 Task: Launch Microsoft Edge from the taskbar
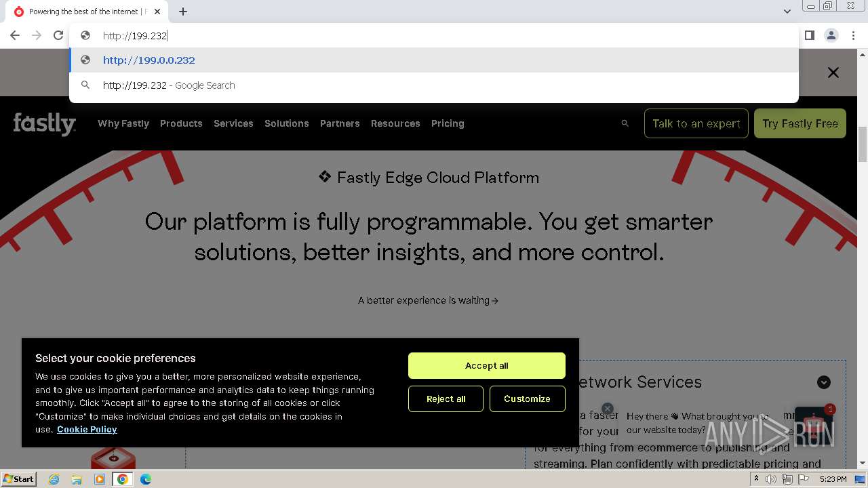pyautogui.click(x=146, y=479)
